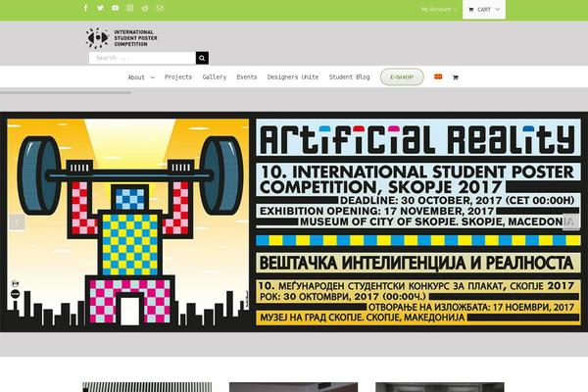Click the slider progress bar under navigation
This screenshot has width=588, height=392.
tap(66, 92)
